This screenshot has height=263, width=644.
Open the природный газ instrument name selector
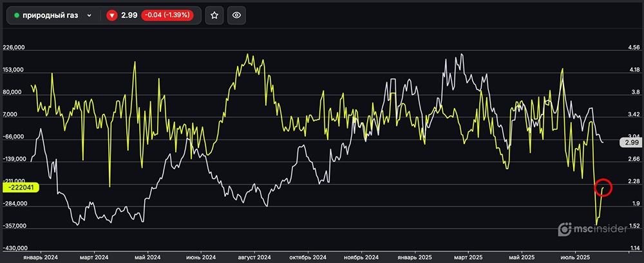coord(50,15)
